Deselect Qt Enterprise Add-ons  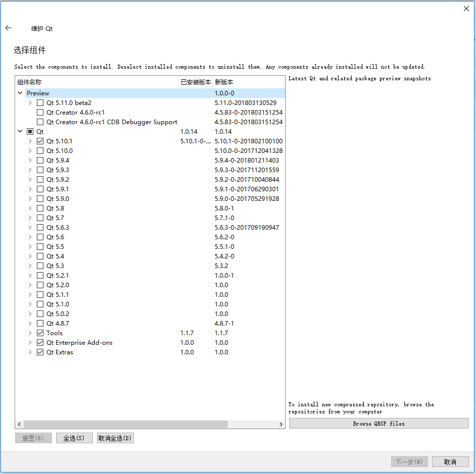coord(40,342)
